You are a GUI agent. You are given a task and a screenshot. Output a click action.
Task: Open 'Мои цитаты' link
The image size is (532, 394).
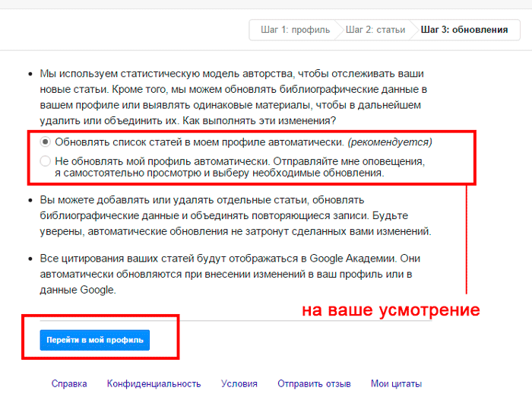click(396, 384)
